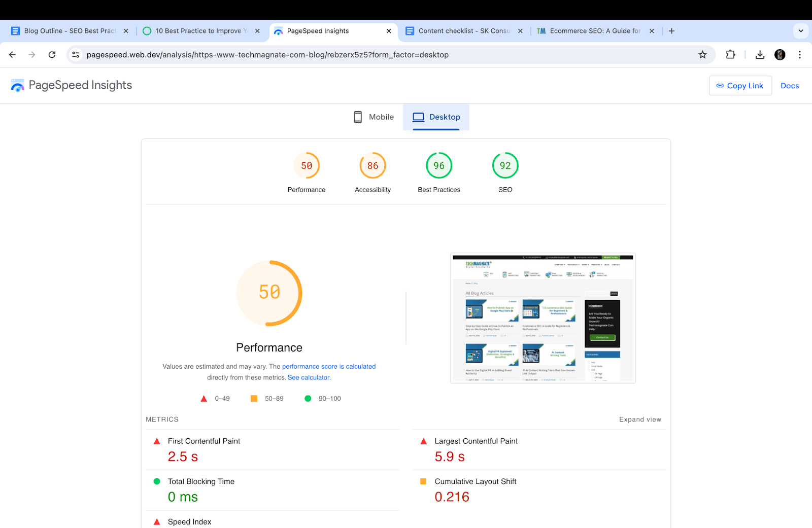The image size is (812, 528).
Task: Reload the current page
Action: tap(51, 55)
